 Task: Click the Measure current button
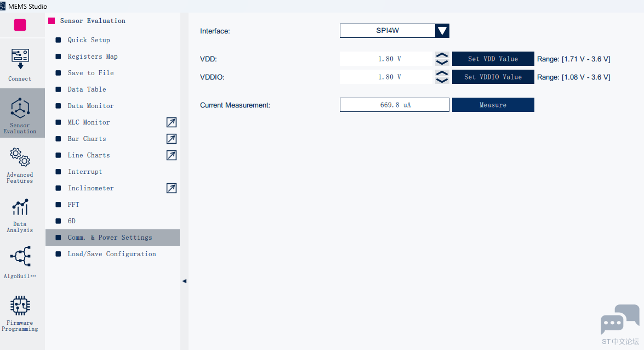click(x=493, y=105)
